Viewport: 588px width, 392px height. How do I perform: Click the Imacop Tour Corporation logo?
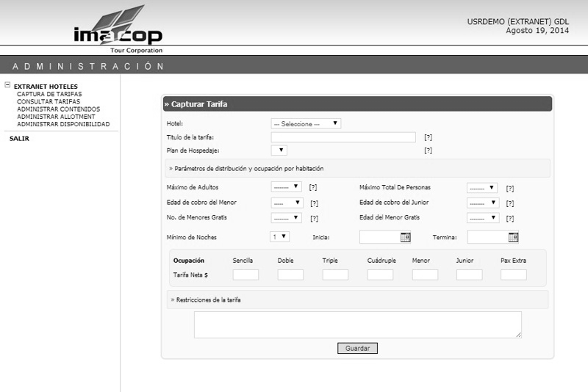click(118, 29)
